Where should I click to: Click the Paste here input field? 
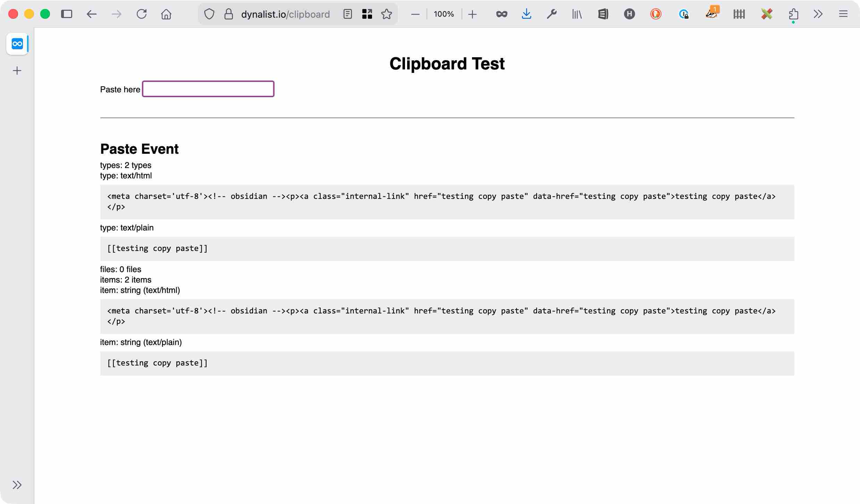[208, 89]
